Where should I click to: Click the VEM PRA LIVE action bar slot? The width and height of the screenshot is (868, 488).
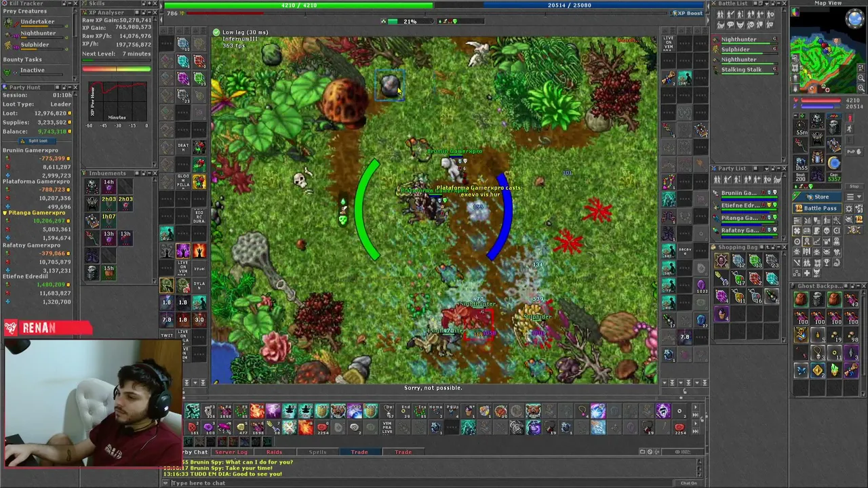point(387,427)
